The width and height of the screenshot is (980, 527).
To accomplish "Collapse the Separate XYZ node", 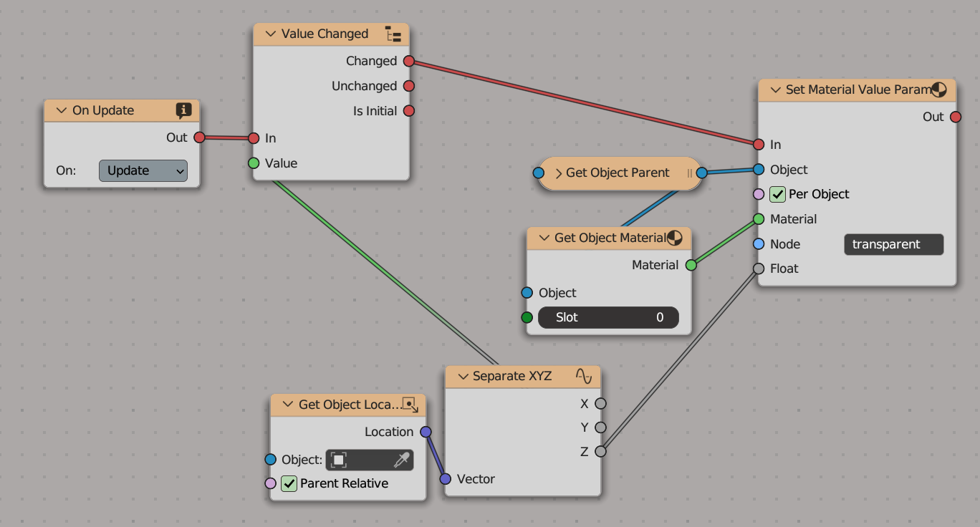I will 461,377.
